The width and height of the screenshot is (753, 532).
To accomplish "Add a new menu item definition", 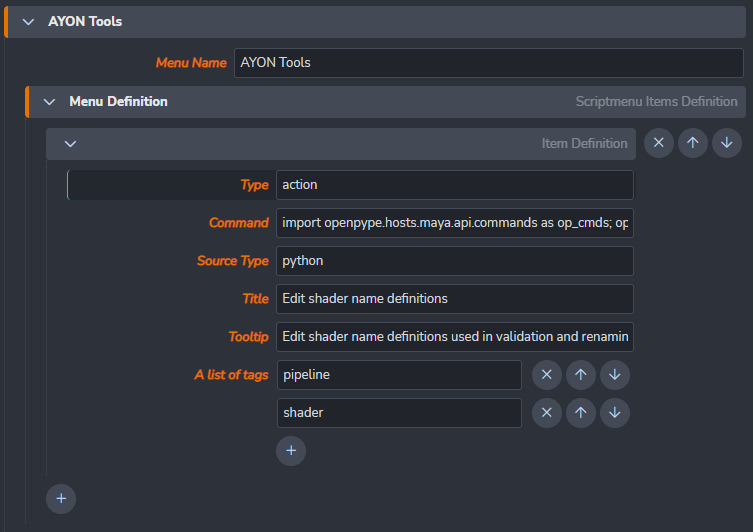I will coord(61,498).
